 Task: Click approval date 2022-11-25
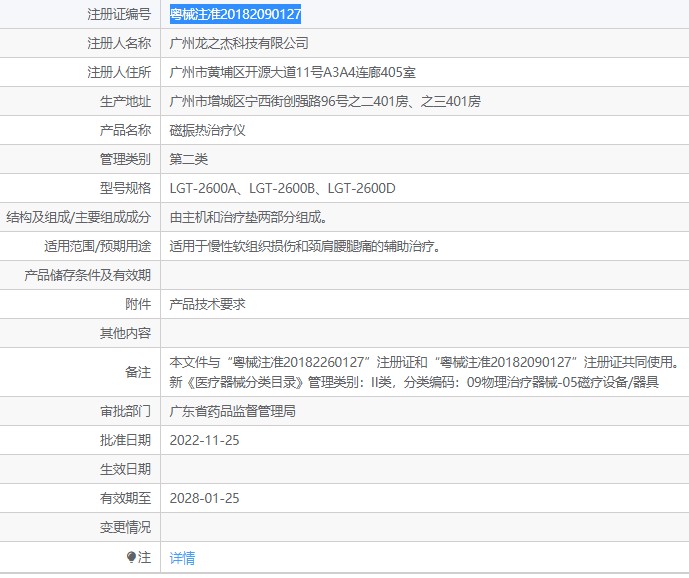coord(204,440)
